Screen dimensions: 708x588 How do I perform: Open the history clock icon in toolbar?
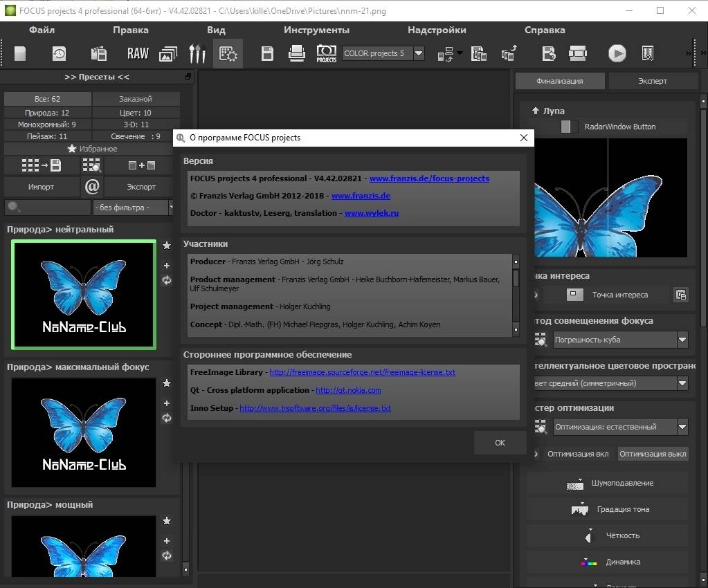[59, 54]
